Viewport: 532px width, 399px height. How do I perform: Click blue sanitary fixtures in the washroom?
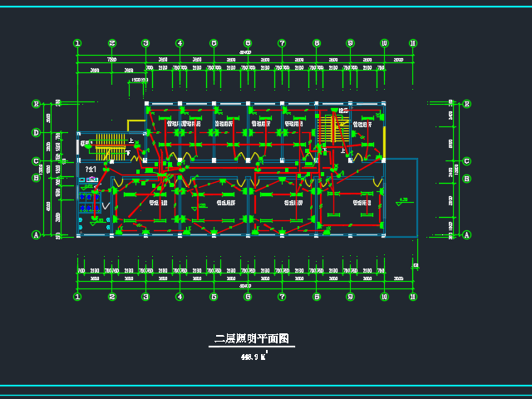coord(86,199)
